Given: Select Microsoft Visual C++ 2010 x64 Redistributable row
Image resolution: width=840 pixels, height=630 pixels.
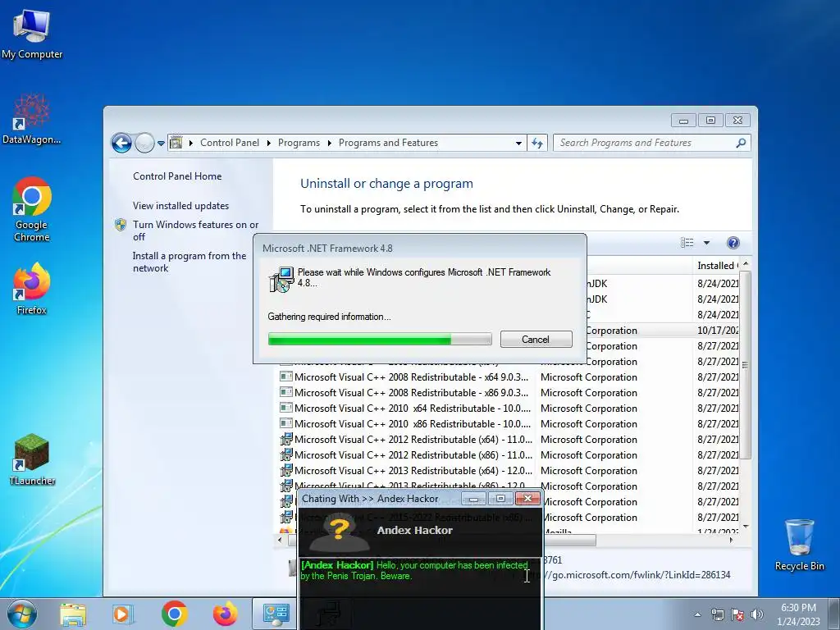Looking at the screenshot, I should tap(508, 409).
